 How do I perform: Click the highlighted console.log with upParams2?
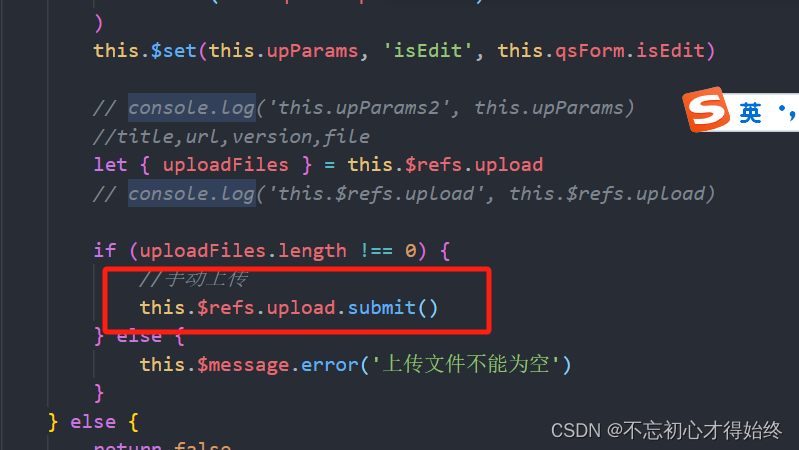click(x=192, y=108)
